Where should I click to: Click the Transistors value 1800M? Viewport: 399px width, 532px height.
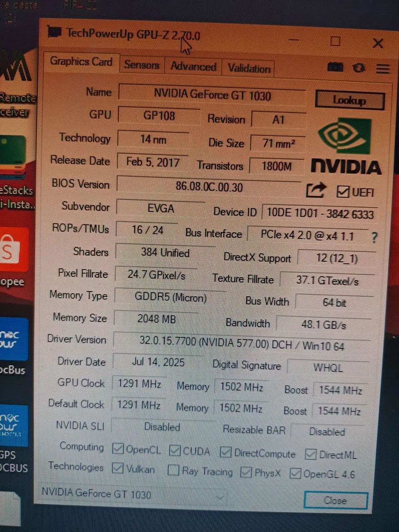click(276, 166)
